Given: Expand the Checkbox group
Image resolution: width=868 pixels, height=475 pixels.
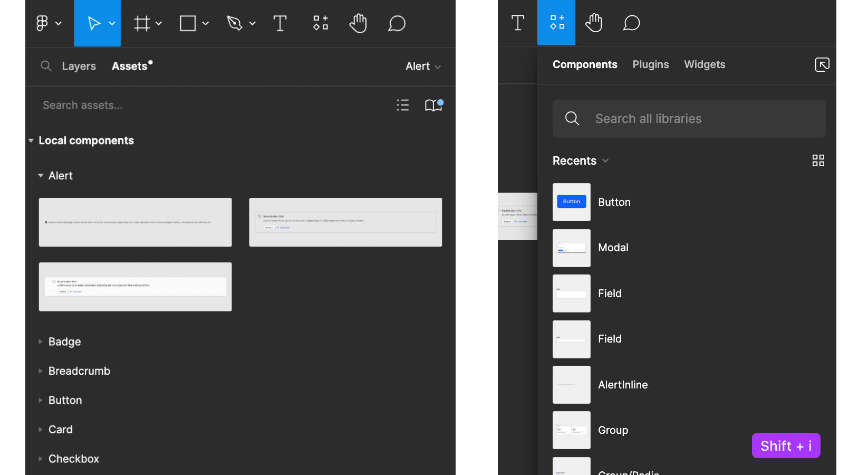Looking at the screenshot, I should [41, 459].
